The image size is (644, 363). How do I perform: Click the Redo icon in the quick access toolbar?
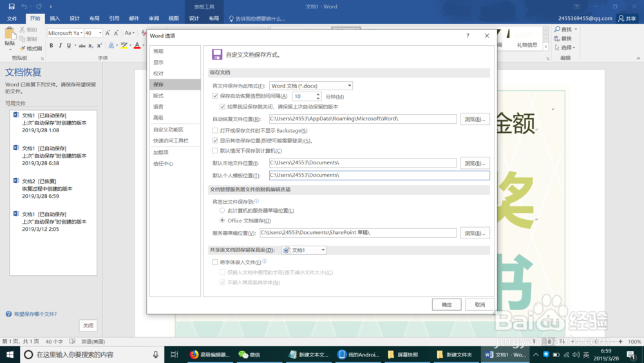point(39,6)
